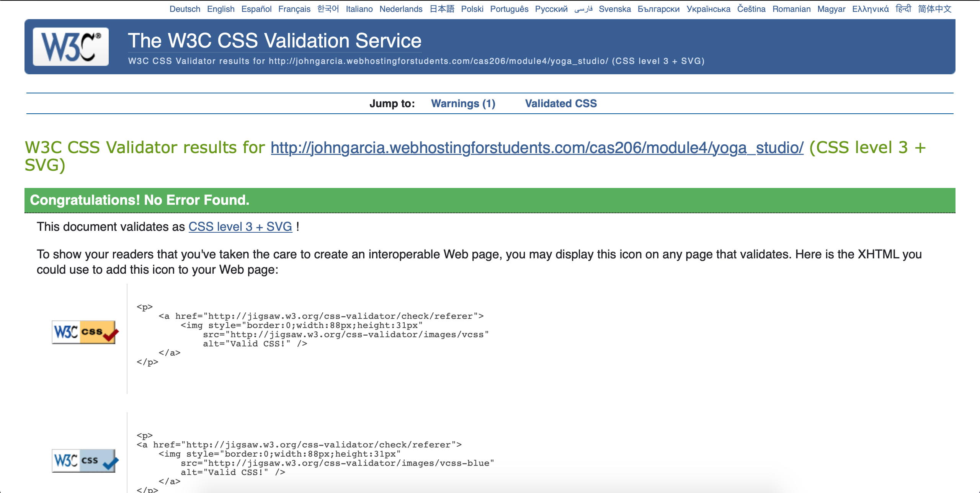The image size is (980, 493).
Task: Open the CSS level 3 + SVG link
Action: coord(240,227)
